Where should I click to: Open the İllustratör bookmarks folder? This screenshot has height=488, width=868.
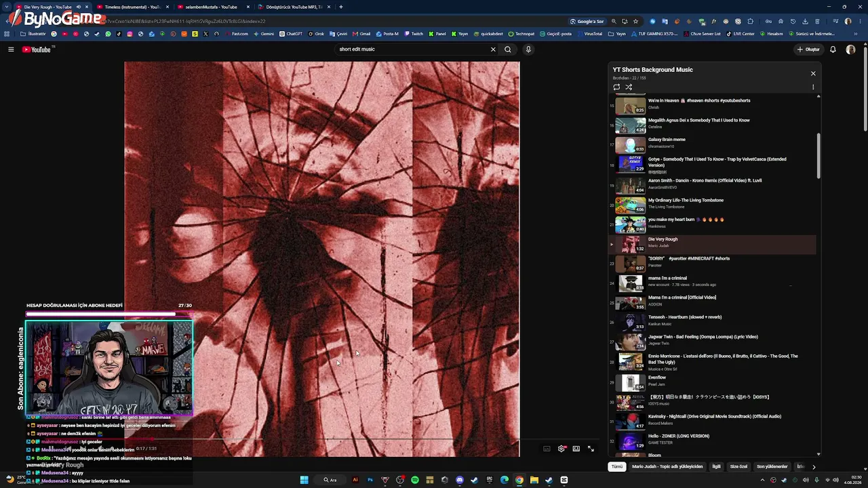[33, 34]
